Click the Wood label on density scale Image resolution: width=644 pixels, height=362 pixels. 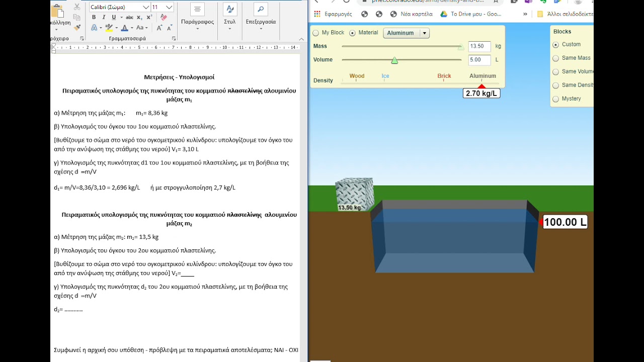pyautogui.click(x=357, y=76)
